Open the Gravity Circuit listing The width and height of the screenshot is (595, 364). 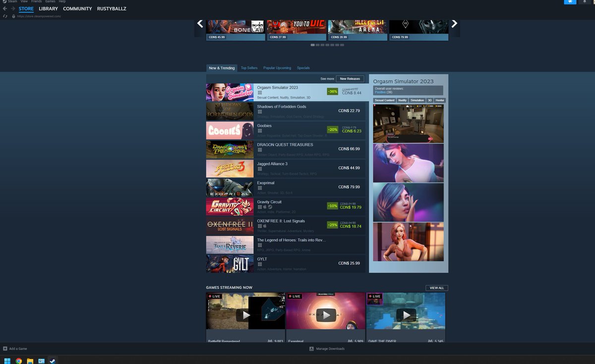(286, 206)
